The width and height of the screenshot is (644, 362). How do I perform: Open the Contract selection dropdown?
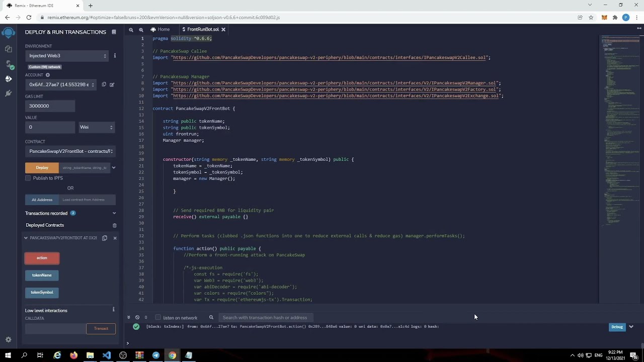(x=70, y=151)
